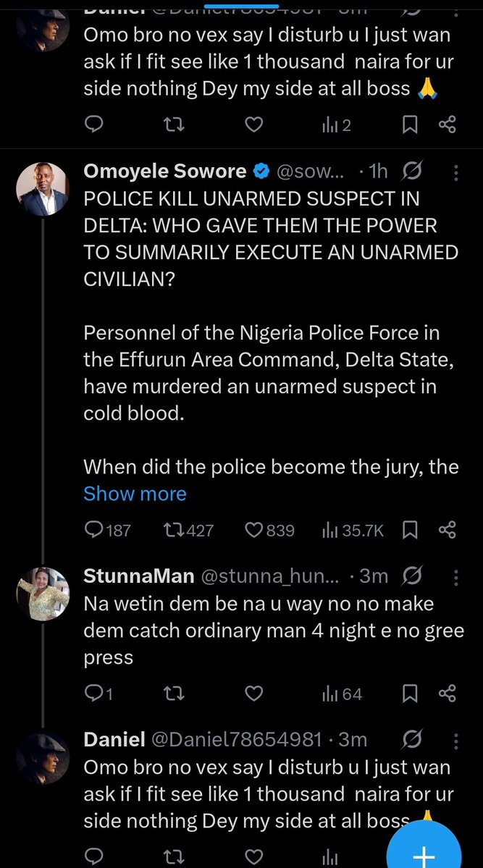Like StunnaMan's reply
The height and width of the screenshot is (868, 483).
(x=253, y=694)
